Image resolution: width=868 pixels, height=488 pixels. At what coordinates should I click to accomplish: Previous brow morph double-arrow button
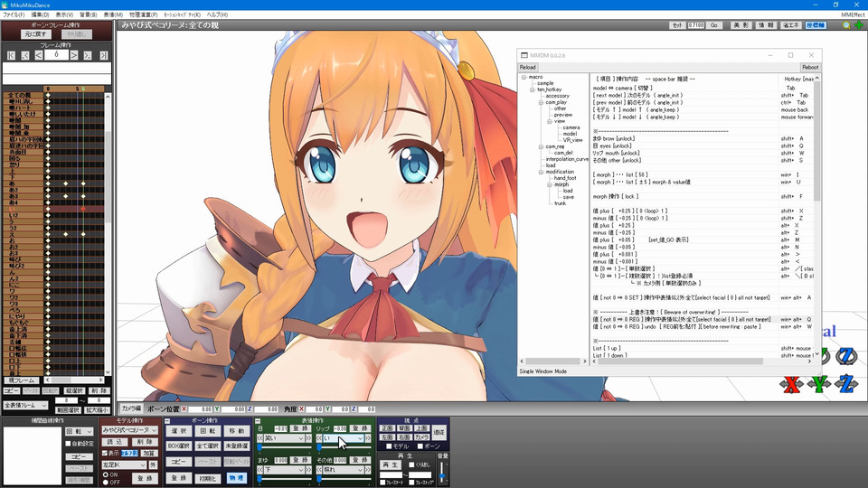pyautogui.click(x=259, y=470)
